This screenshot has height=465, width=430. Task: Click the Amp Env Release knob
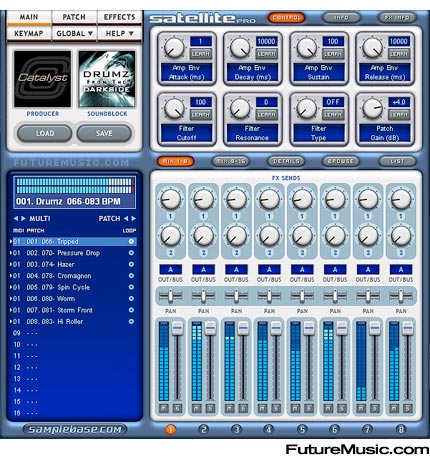372,48
